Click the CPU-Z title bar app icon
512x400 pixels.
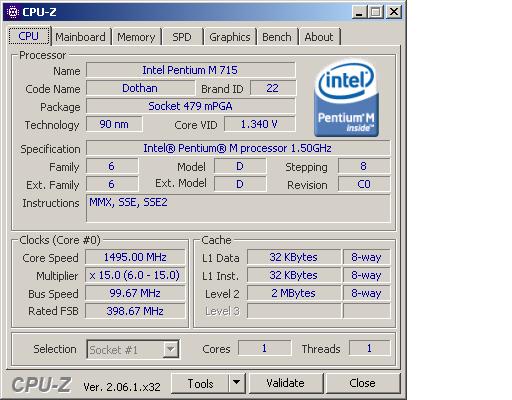[13, 12]
